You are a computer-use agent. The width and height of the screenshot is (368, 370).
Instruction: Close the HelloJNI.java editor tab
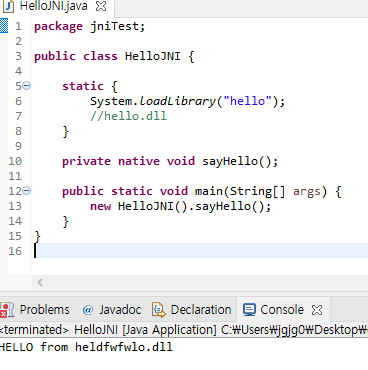[101, 6]
